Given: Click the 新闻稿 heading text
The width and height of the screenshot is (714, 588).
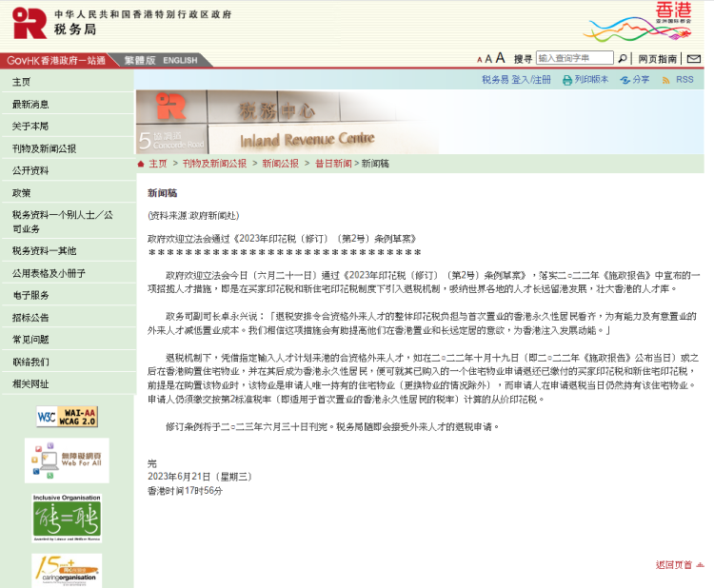Looking at the screenshot, I should tap(162, 193).
